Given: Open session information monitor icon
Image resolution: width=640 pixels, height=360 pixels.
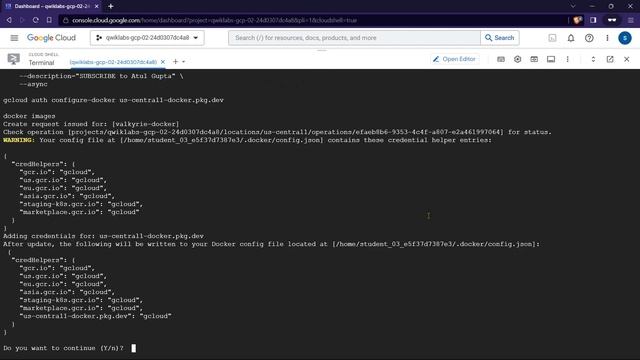Looking at the screenshot, I should [551, 59].
